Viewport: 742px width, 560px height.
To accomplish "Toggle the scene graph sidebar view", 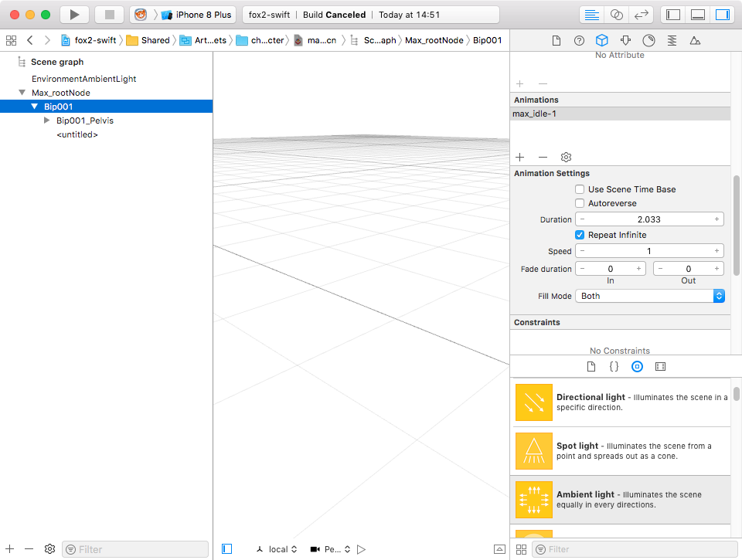I will [x=227, y=548].
